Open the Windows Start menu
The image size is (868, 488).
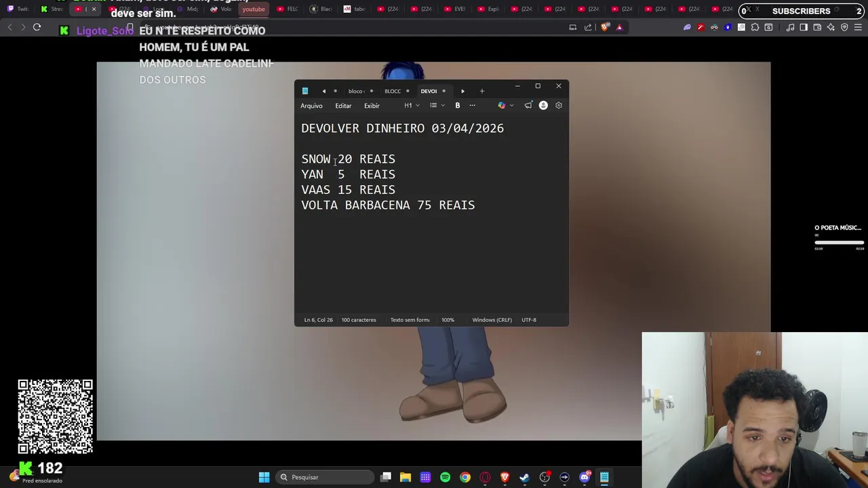[x=264, y=477]
